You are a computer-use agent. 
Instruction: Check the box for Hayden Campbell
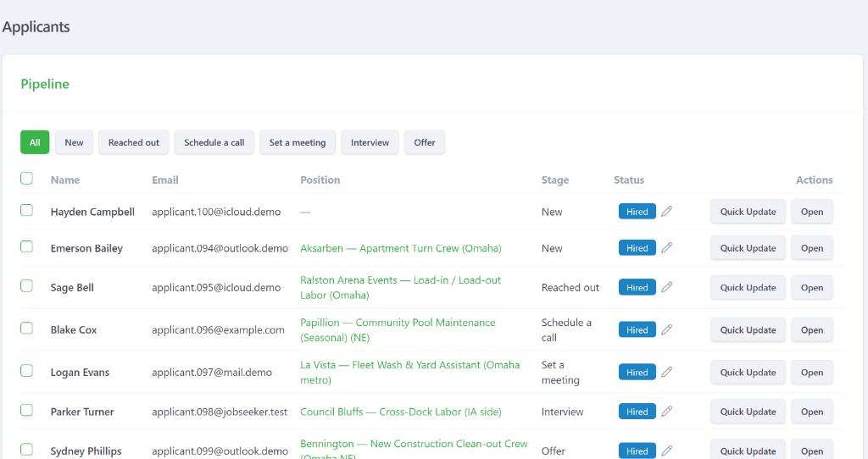pos(26,210)
